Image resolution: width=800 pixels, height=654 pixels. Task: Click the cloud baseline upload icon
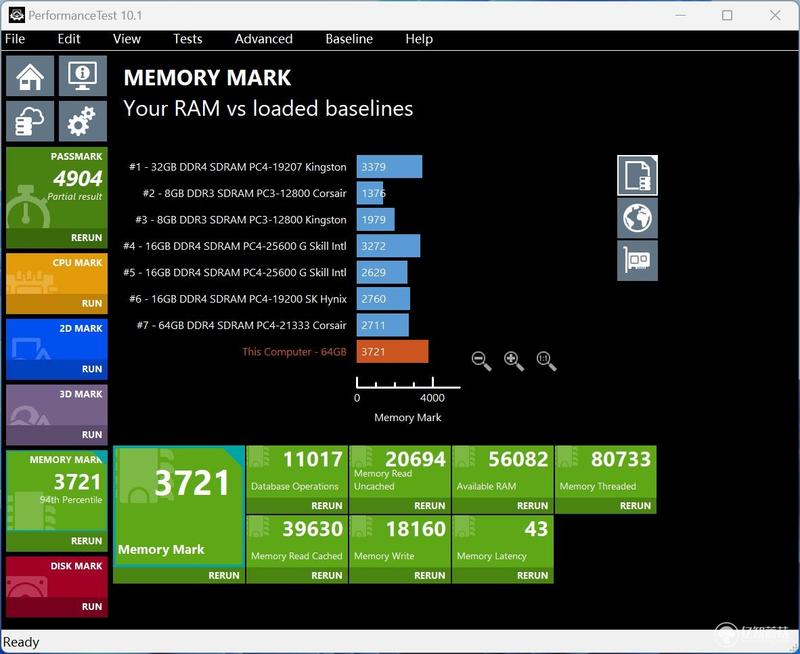pos(30,121)
